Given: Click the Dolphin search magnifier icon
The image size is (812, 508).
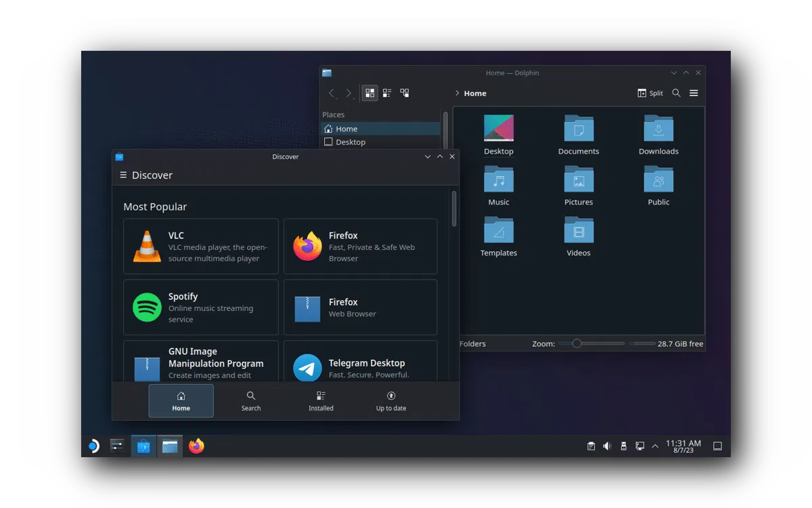Looking at the screenshot, I should coord(676,93).
